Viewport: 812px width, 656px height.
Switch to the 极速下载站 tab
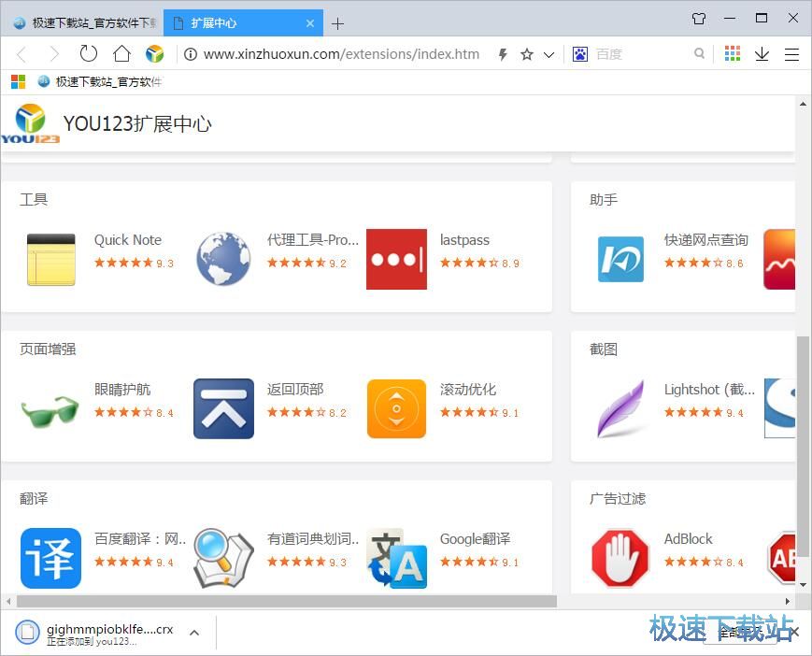point(86,23)
